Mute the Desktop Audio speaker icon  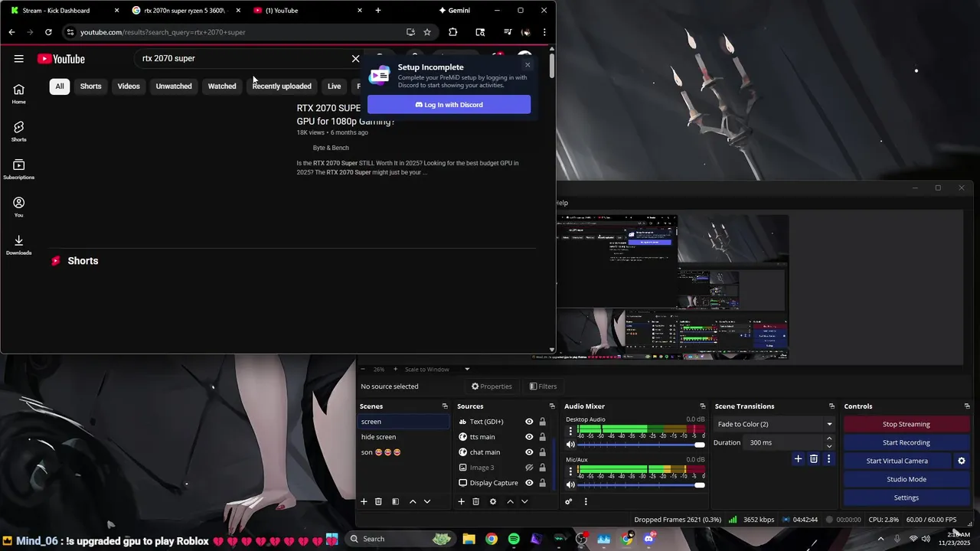pos(570,445)
